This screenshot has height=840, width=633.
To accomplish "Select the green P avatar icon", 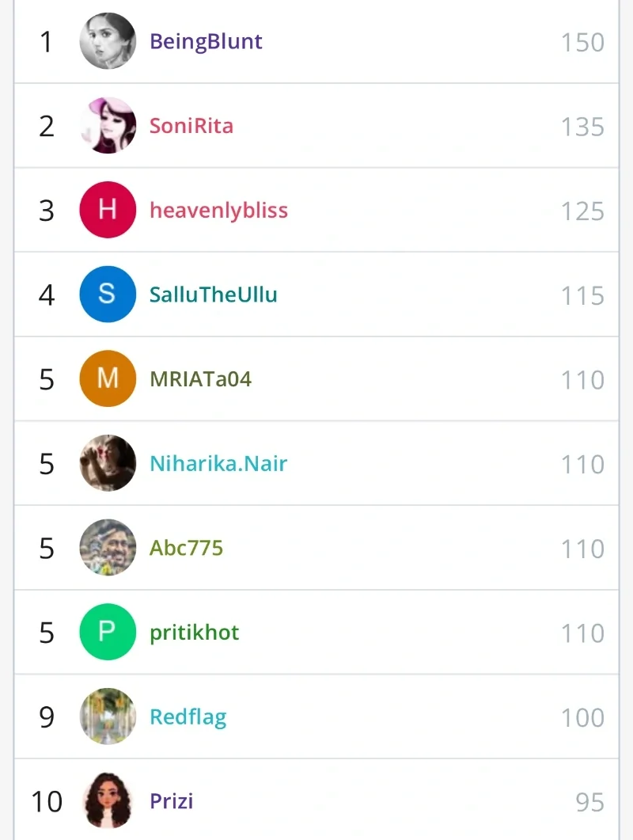I will [x=108, y=632].
